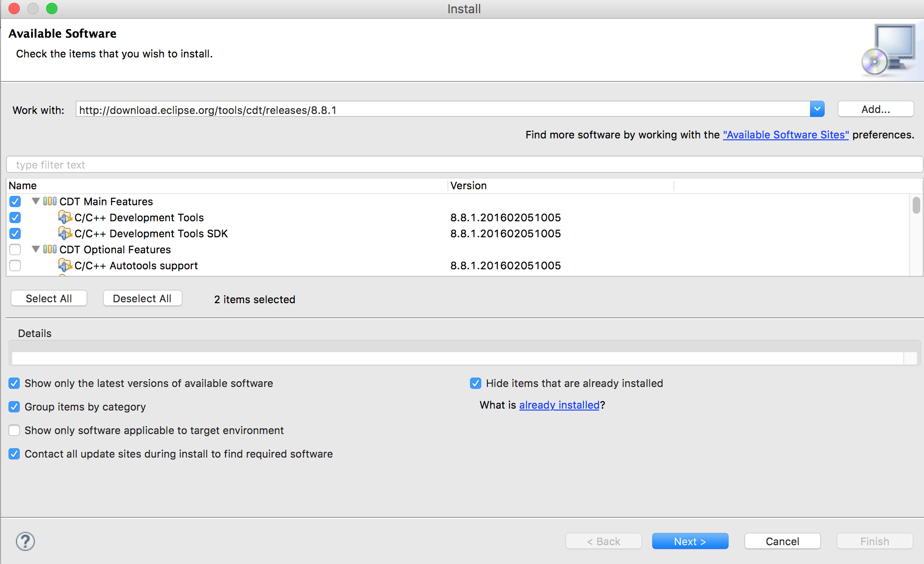Check the C/C++ Autotools support checkbox
Image resolution: width=924 pixels, height=564 pixels.
coord(15,266)
